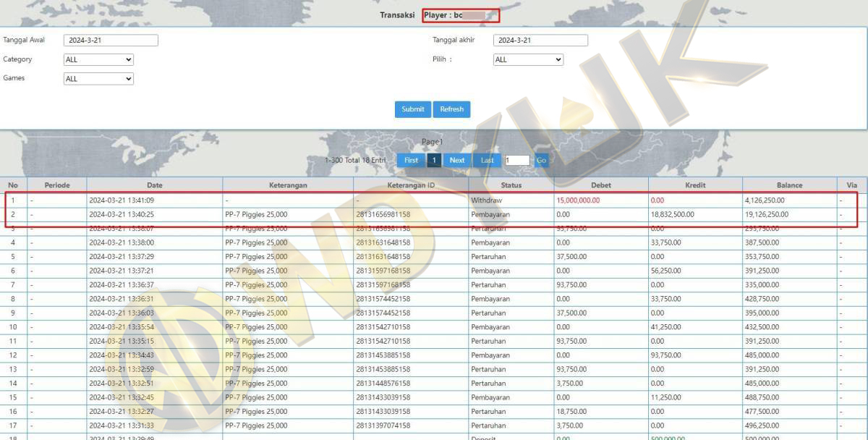Open the Games dropdown

(x=99, y=79)
